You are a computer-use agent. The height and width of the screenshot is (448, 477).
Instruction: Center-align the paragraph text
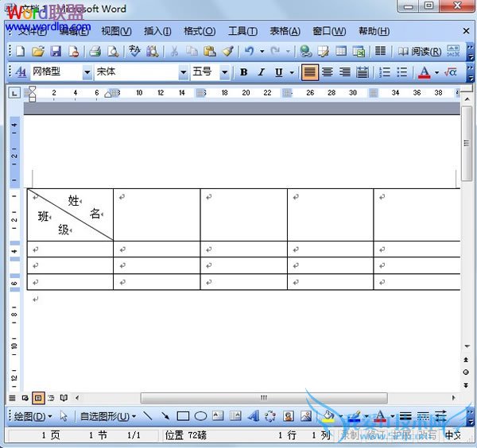pos(328,72)
